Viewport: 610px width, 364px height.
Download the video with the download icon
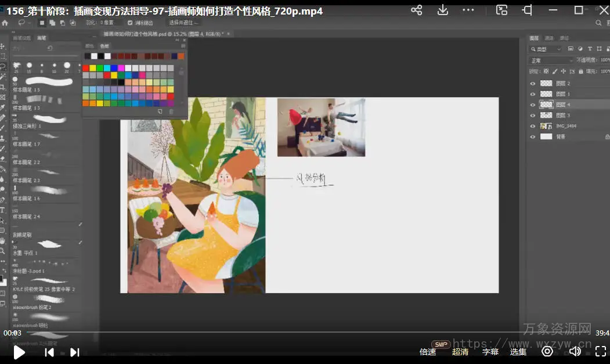442,10
